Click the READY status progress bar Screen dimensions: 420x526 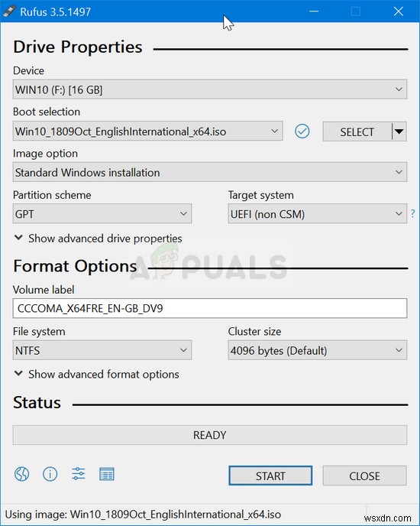pyautogui.click(x=210, y=435)
